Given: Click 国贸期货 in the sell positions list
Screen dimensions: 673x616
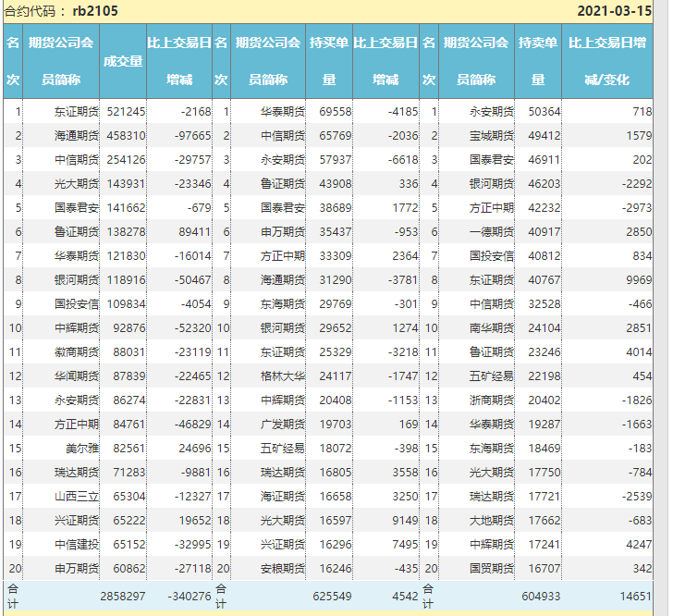Looking at the screenshot, I should click(491, 568).
